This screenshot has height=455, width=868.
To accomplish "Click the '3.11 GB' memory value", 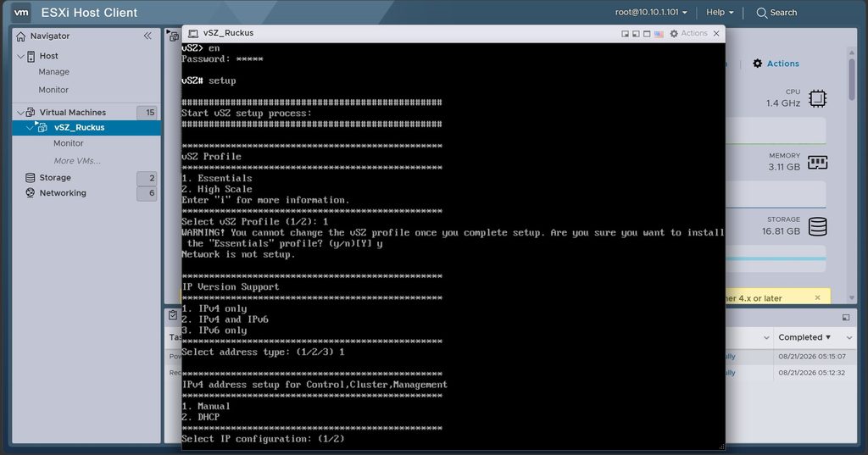I will pyautogui.click(x=784, y=167).
